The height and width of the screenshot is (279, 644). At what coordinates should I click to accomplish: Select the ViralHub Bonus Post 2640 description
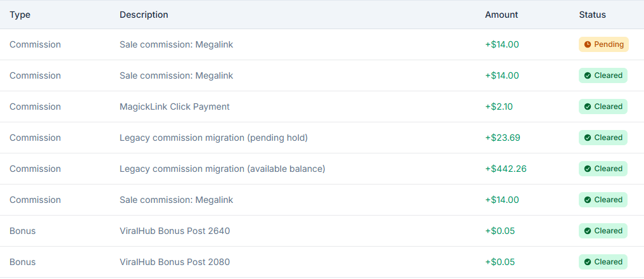175,231
